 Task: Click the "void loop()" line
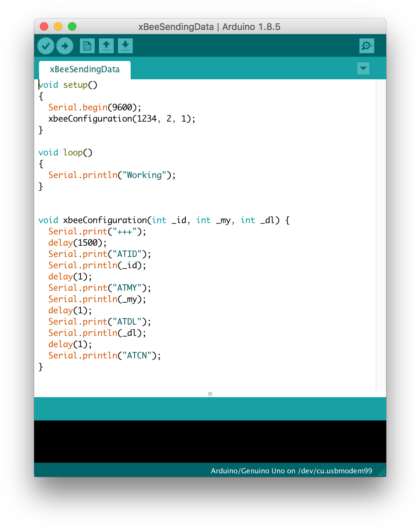coord(65,153)
